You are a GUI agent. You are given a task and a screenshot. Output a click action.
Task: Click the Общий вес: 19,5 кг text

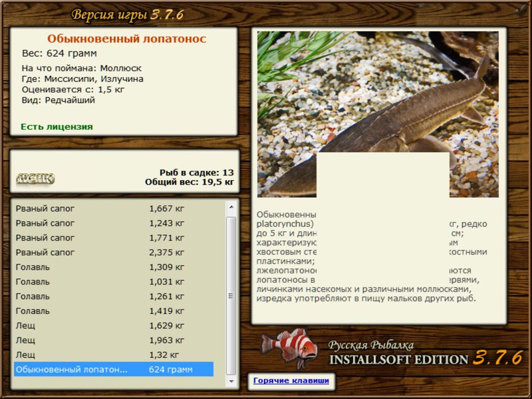coord(190,182)
